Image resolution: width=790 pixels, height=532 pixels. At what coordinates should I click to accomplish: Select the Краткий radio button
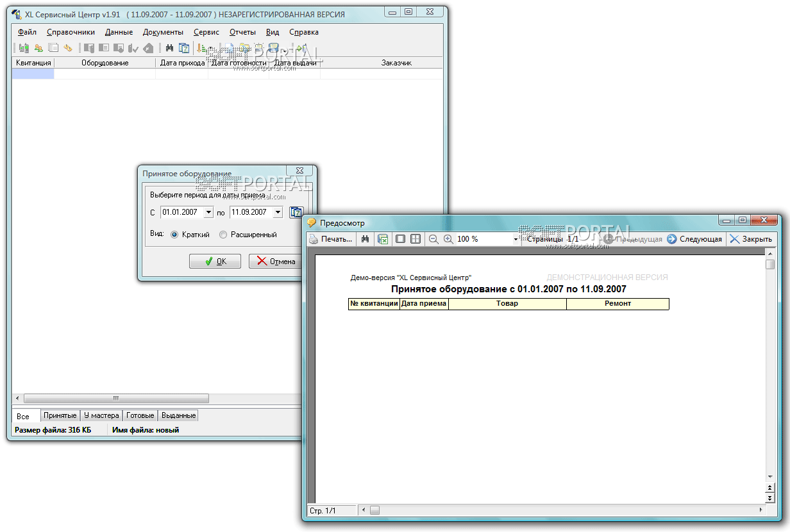click(174, 235)
